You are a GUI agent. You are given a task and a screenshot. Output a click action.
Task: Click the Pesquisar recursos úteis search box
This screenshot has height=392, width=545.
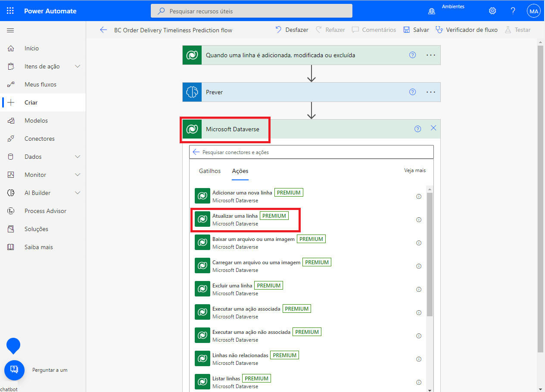click(252, 11)
